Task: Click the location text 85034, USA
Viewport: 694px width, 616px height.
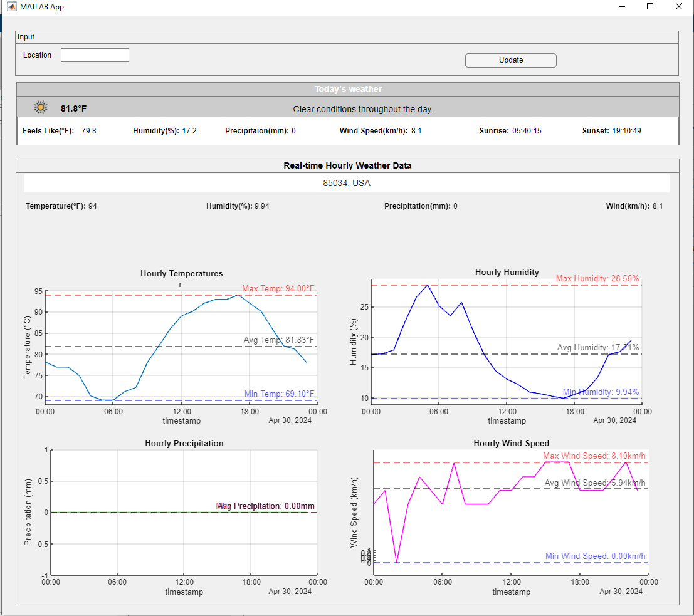Action: pos(347,183)
